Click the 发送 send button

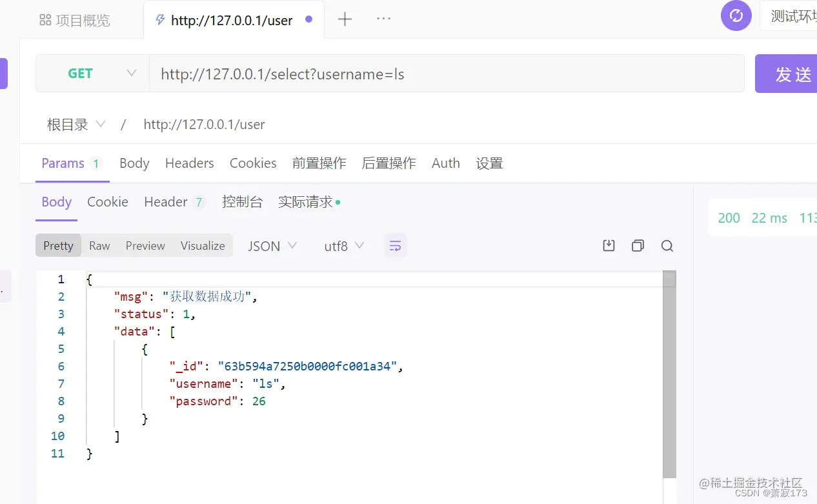click(x=786, y=74)
